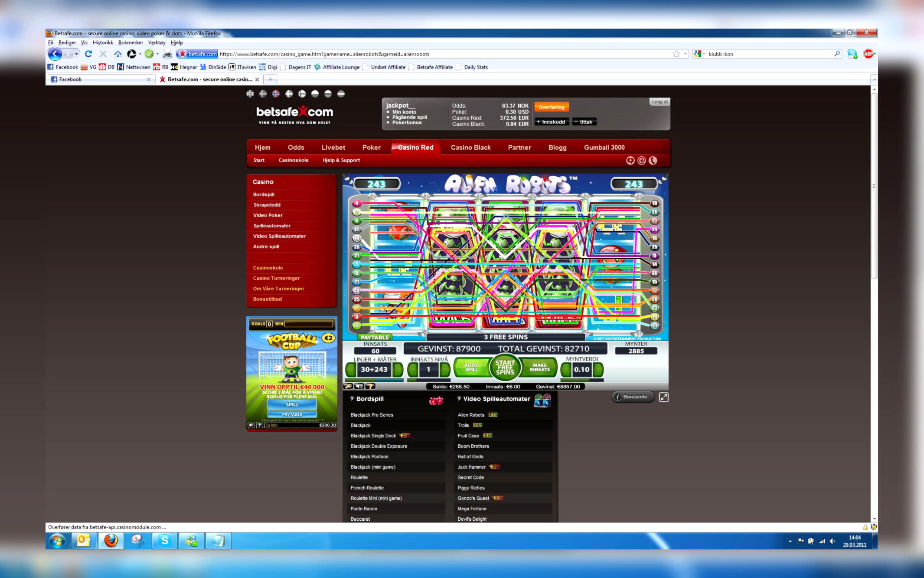The height and width of the screenshot is (578, 924).
Task: Click orange Overføring transfer button
Action: point(552,107)
